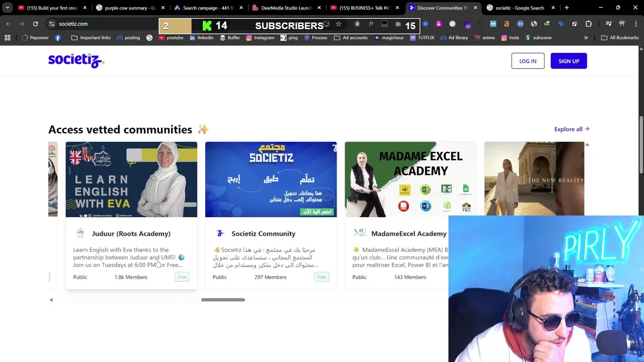Image resolution: width=644 pixels, height=362 pixels.
Task: Click the orange Amazon 'a' extension icon
Action: [507, 24]
